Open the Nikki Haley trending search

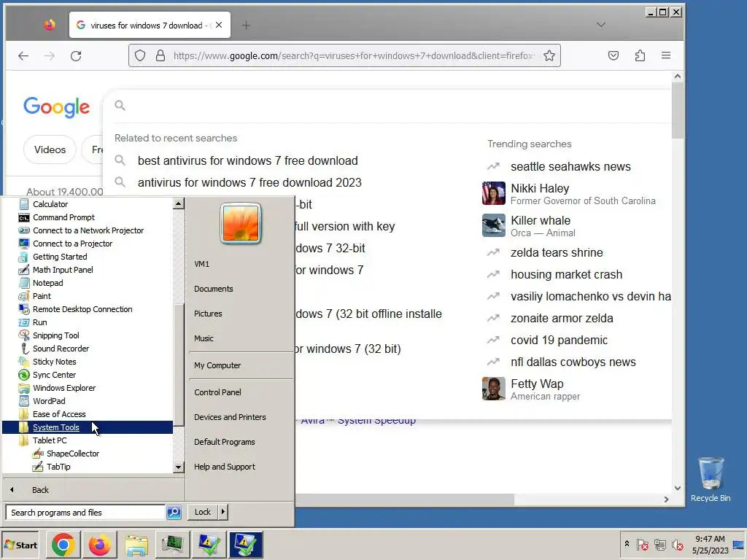pos(569,193)
